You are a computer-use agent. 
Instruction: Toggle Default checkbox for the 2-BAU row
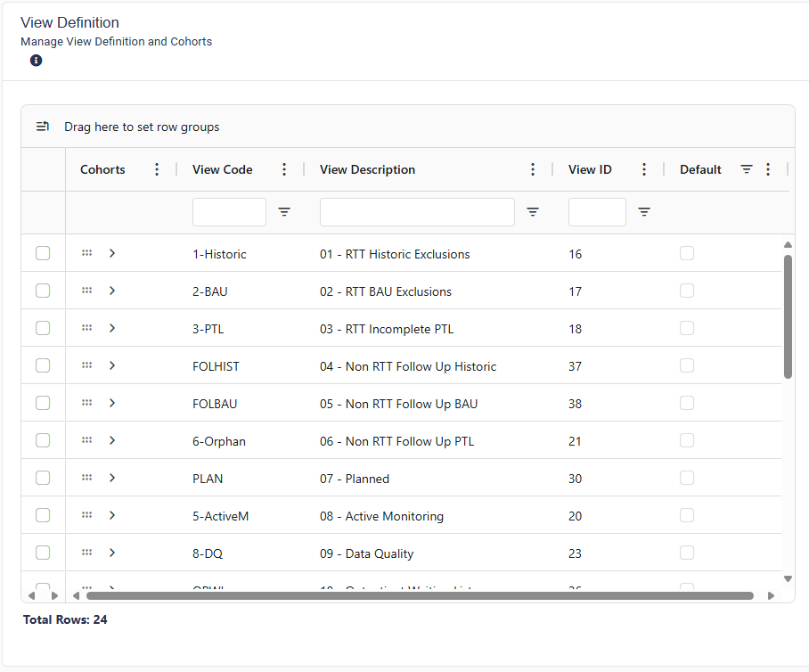[x=687, y=291]
